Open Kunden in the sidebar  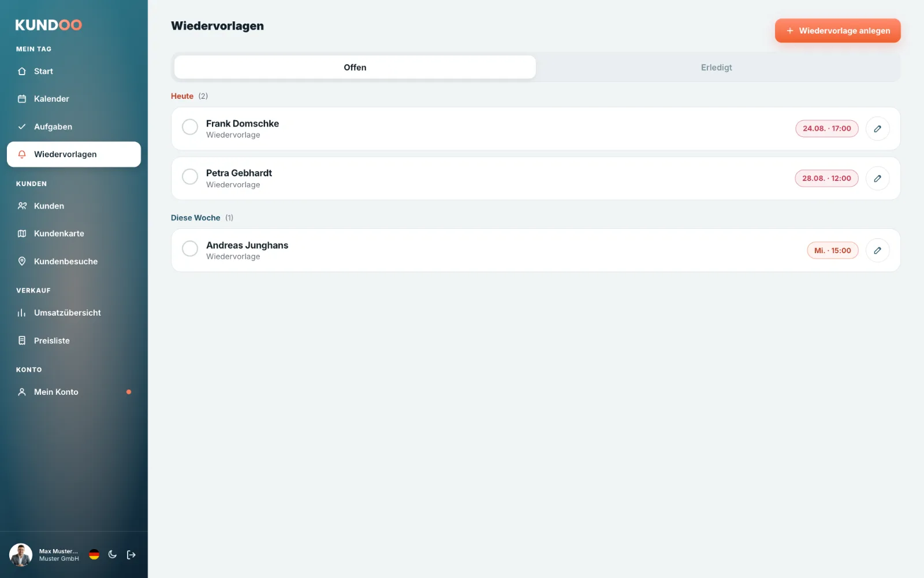click(74, 206)
